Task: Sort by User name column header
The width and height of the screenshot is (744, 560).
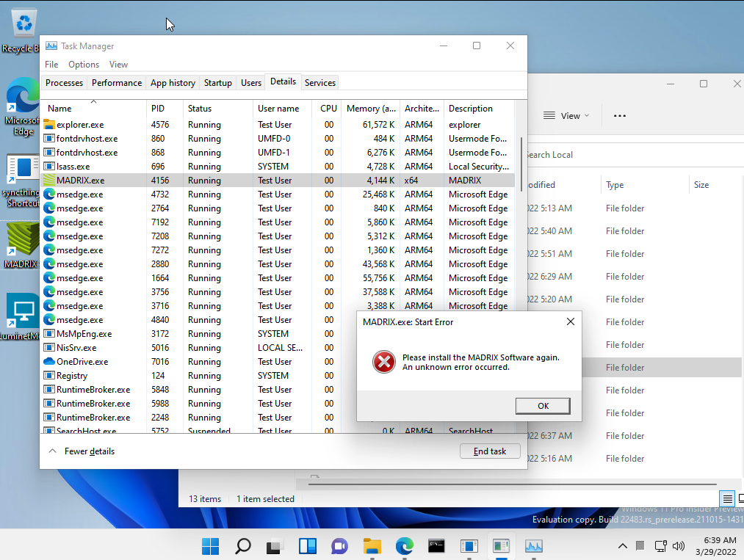Action: 282,109
